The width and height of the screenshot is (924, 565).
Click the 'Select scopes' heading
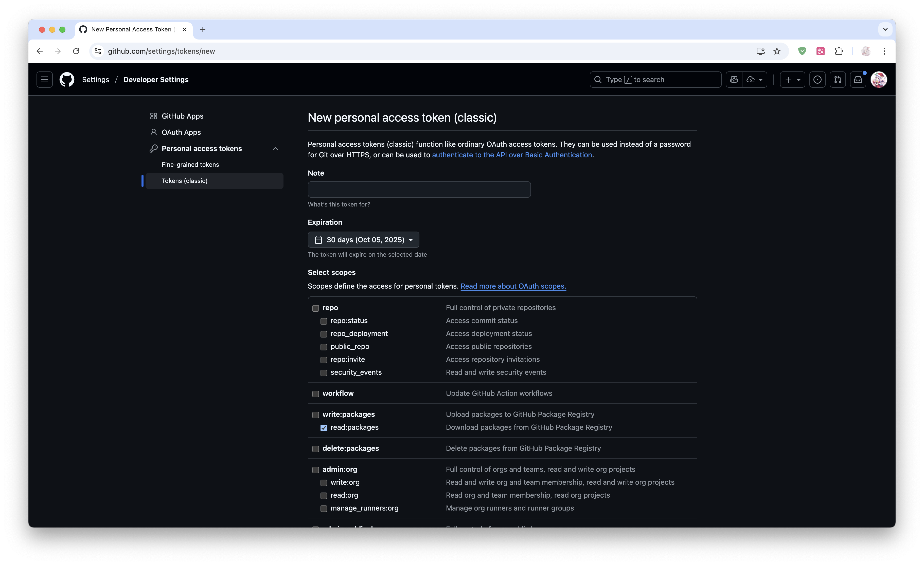click(x=331, y=272)
